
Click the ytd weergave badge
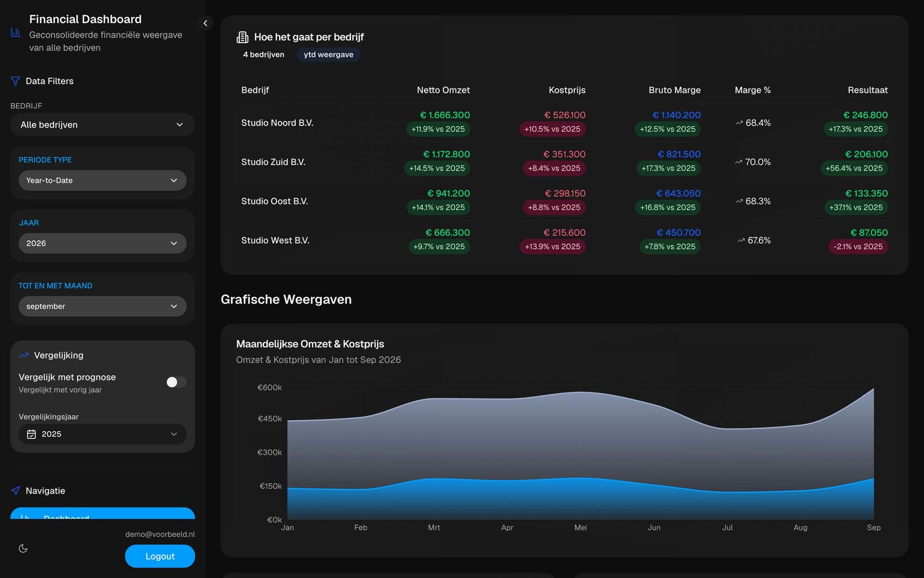pos(329,54)
